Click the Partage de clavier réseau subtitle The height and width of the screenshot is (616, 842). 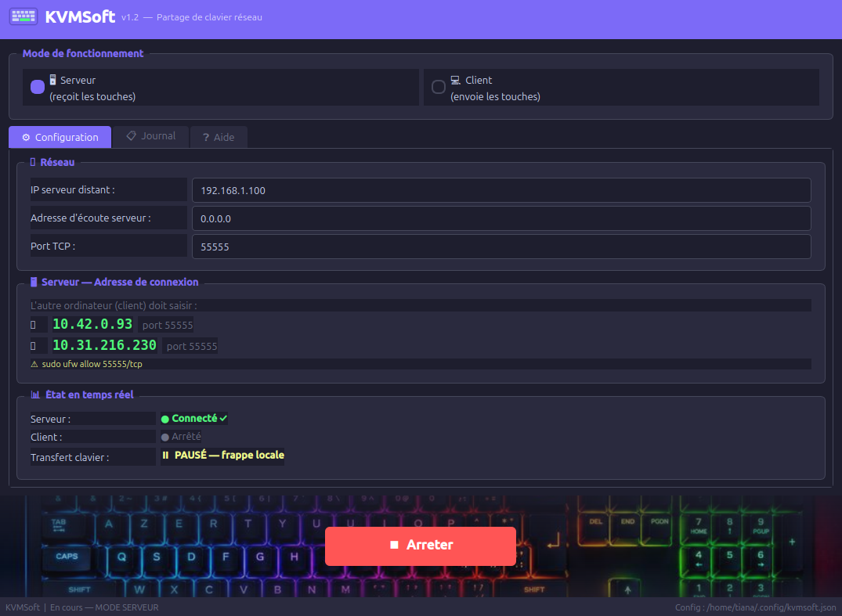pos(209,17)
